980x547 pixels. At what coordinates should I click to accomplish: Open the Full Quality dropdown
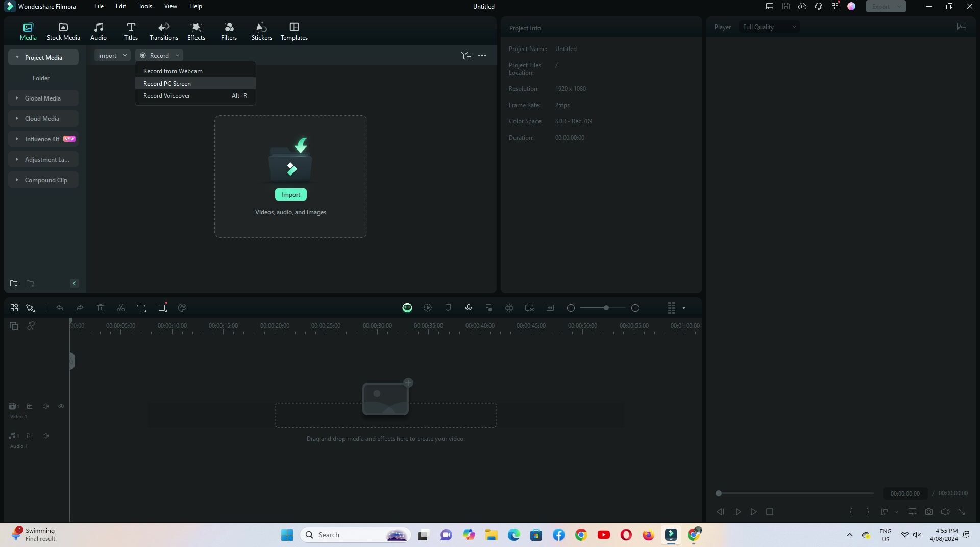pyautogui.click(x=769, y=27)
